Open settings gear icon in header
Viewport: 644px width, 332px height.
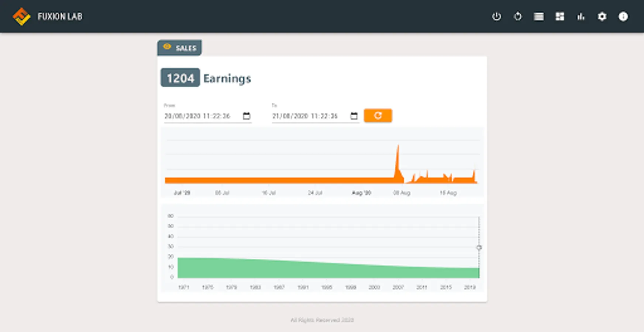[x=602, y=17]
